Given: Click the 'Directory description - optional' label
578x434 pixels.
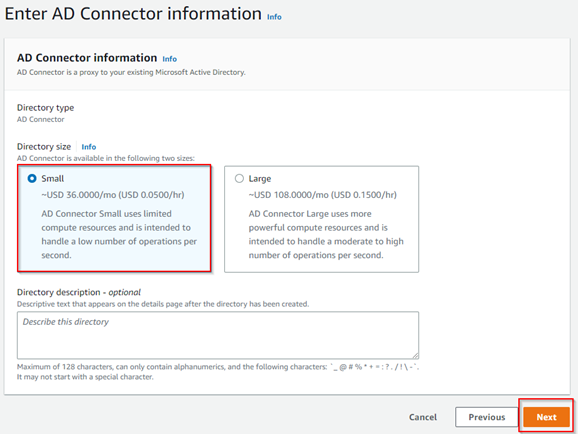Looking at the screenshot, I should [79, 292].
